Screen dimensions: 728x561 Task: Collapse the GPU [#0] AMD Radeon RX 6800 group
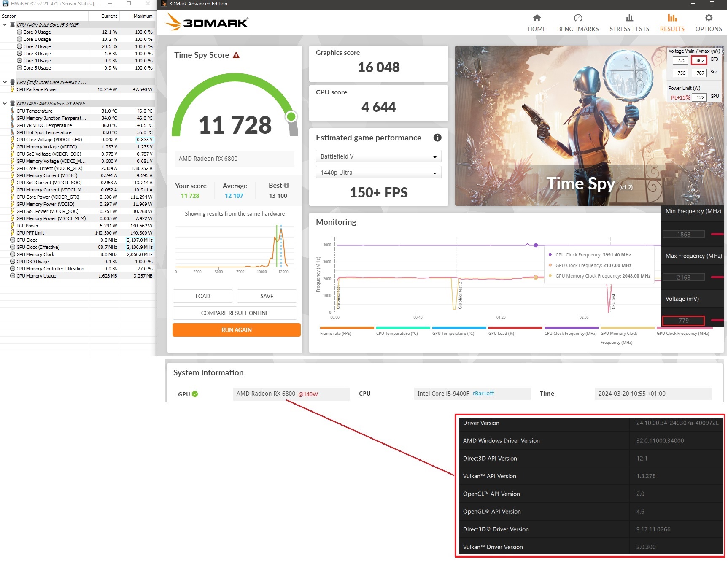(x=5, y=104)
